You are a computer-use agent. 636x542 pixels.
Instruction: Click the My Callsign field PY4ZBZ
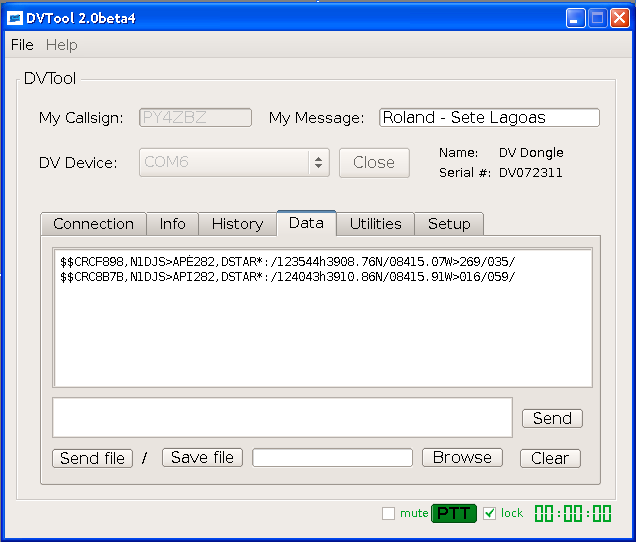(195, 118)
